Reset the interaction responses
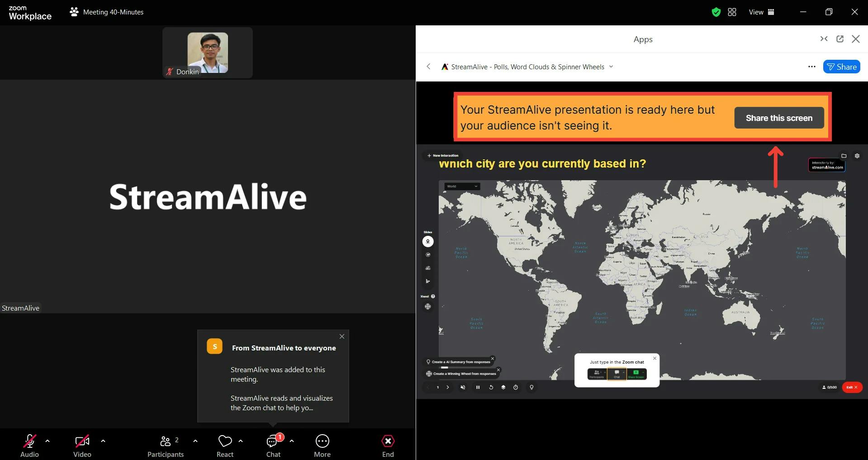Image resolution: width=868 pixels, height=460 pixels. click(x=491, y=388)
